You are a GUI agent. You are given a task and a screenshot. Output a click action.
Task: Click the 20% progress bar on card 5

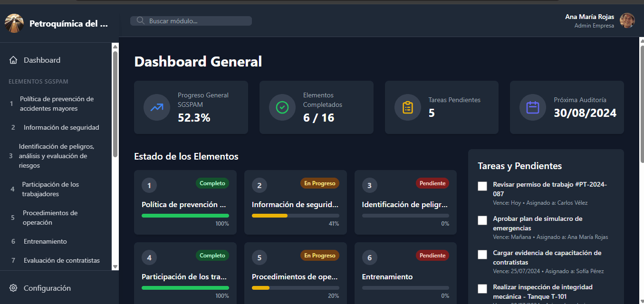click(296, 288)
